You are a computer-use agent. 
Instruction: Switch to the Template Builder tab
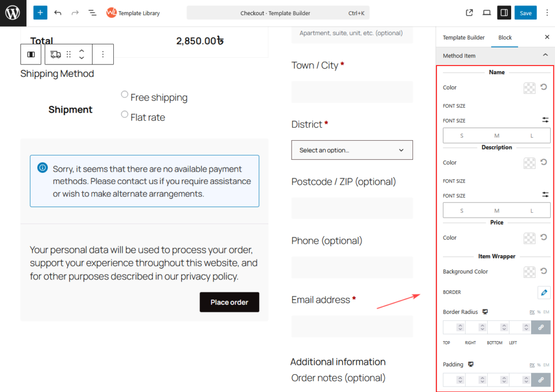463,37
